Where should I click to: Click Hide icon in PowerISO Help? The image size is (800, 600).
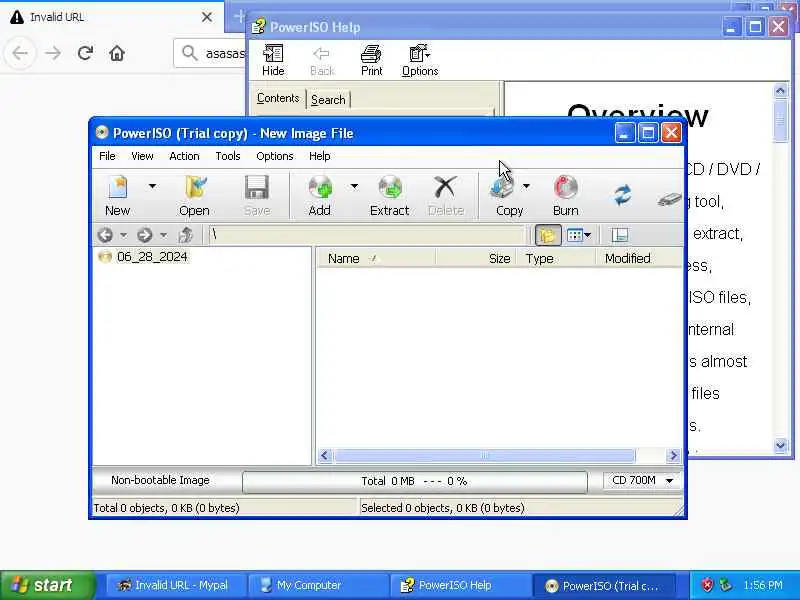[x=273, y=60]
